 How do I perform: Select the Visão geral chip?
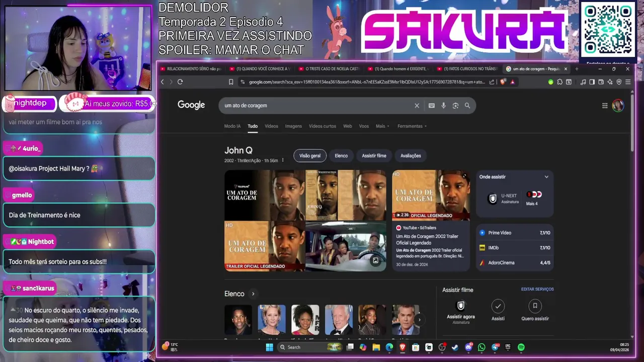[x=310, y=156]
